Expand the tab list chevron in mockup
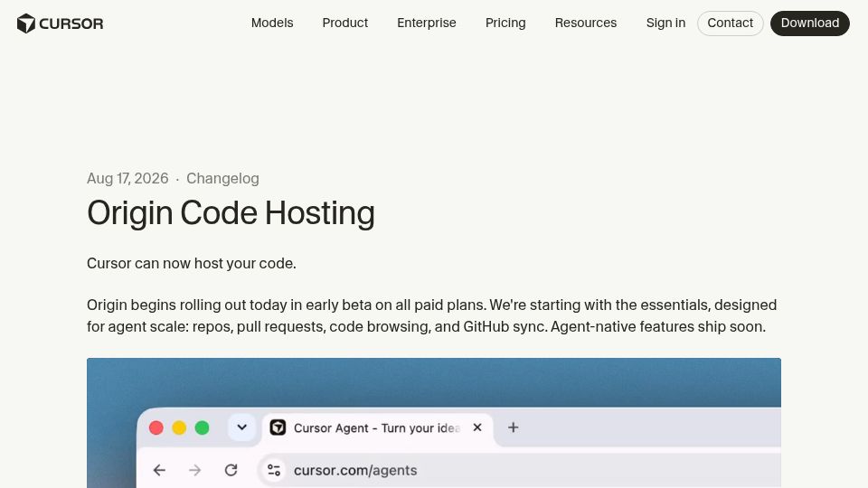Screen dimensions: 868x488 (x=242, y=427)
